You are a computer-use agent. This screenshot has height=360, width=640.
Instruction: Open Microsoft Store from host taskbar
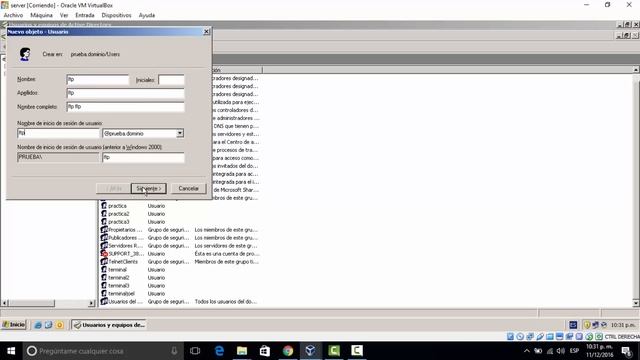tap(265, 351)
